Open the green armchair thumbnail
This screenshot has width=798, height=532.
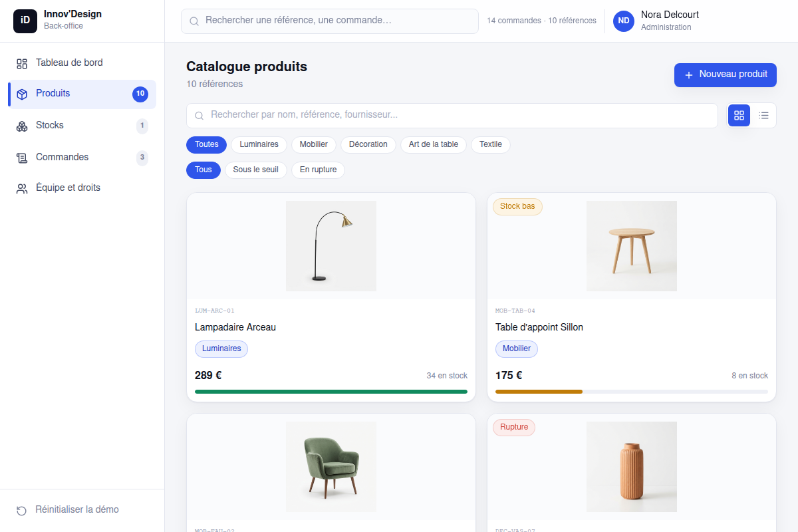(331, 467)
